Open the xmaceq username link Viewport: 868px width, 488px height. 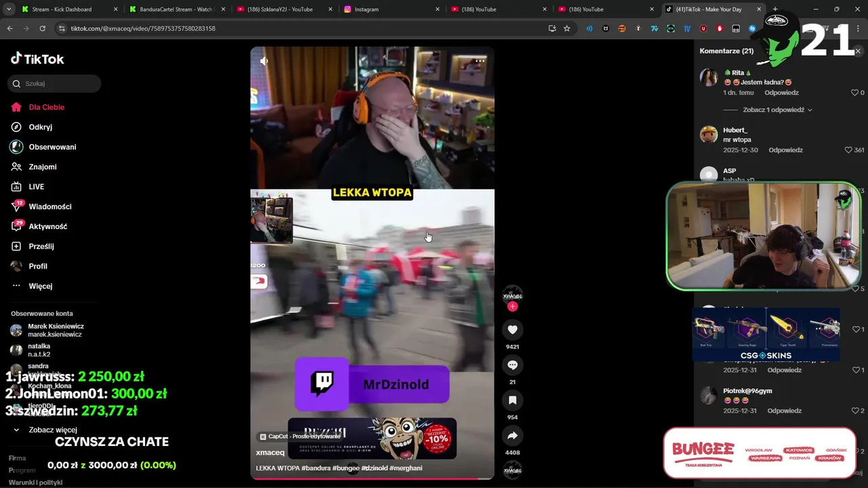[x=270, y=452]
